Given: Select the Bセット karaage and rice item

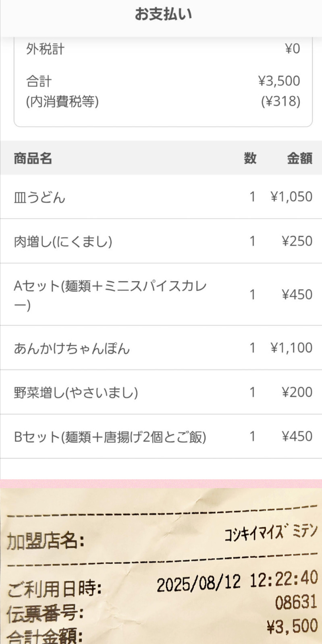Looking at the screenshot, I should [x=110, y=437].
